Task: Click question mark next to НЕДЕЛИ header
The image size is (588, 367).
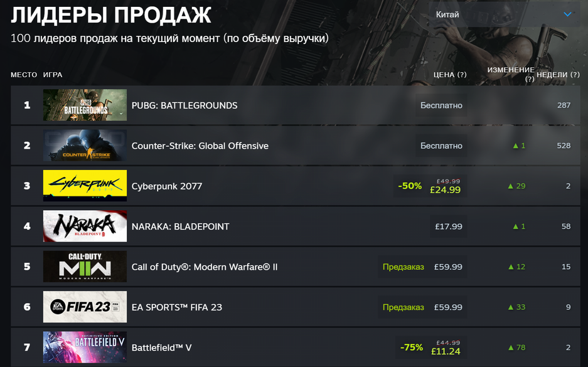Action: [575, 75]
